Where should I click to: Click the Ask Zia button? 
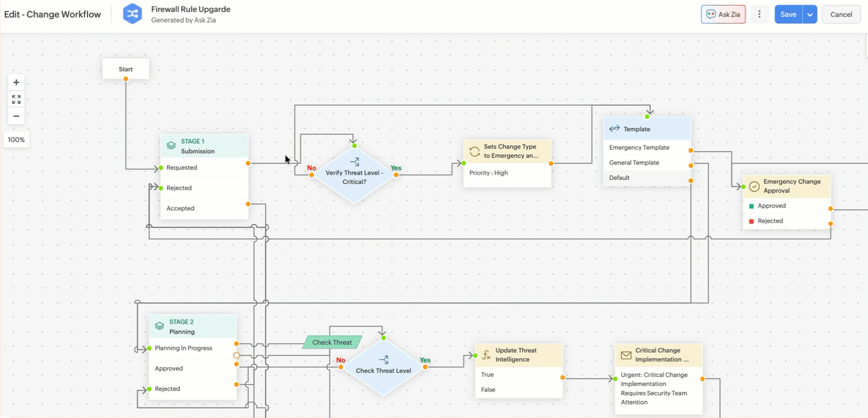click(x=723, y=15)
